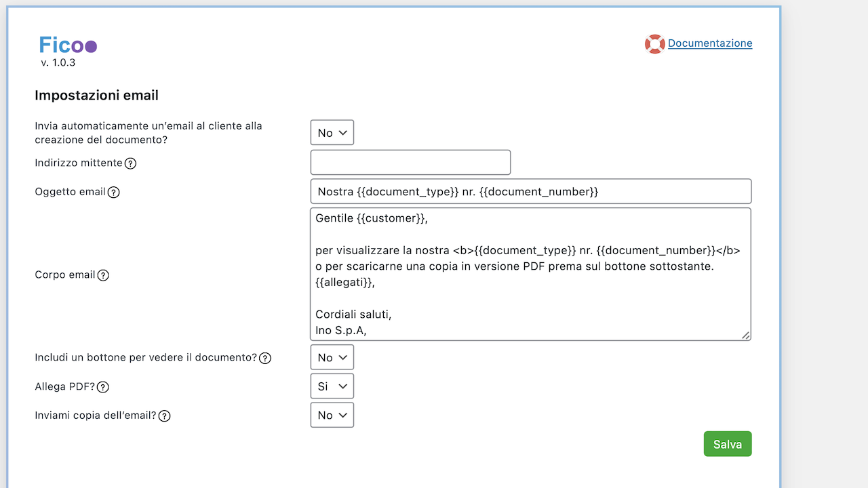Open the Includi un bottone dropdown

point(332,357)
